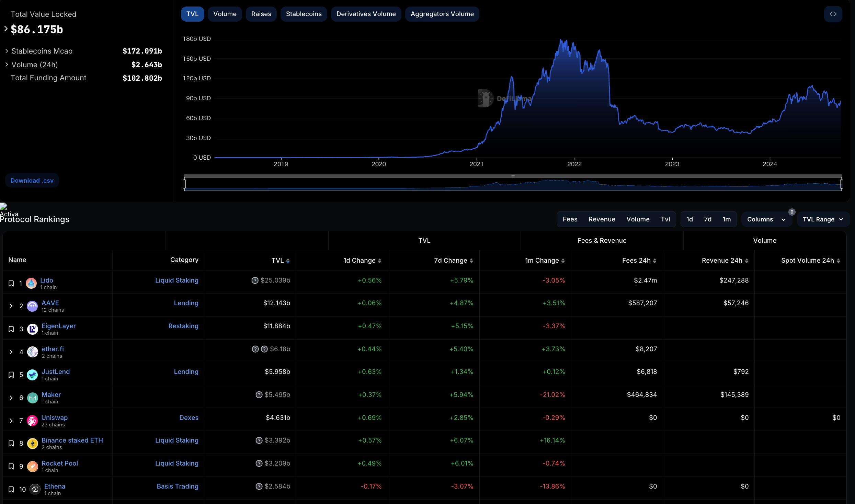This screenshot has height=504, width=855.
Task: Toggle bookmark for EigenLayer
Action: (x=11, y=329)
